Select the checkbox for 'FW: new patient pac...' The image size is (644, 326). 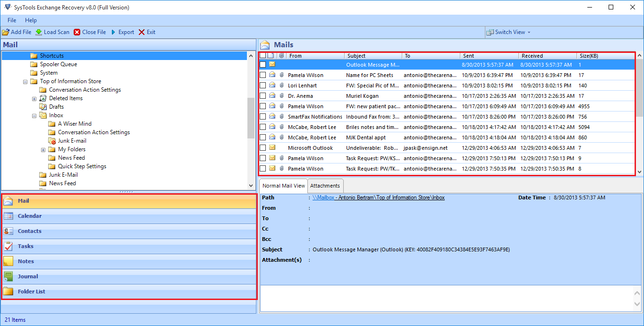[x=263, y=106]
